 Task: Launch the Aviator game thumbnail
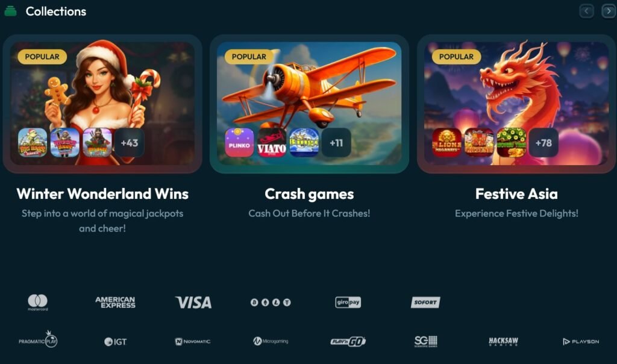[x=272, y=143]
